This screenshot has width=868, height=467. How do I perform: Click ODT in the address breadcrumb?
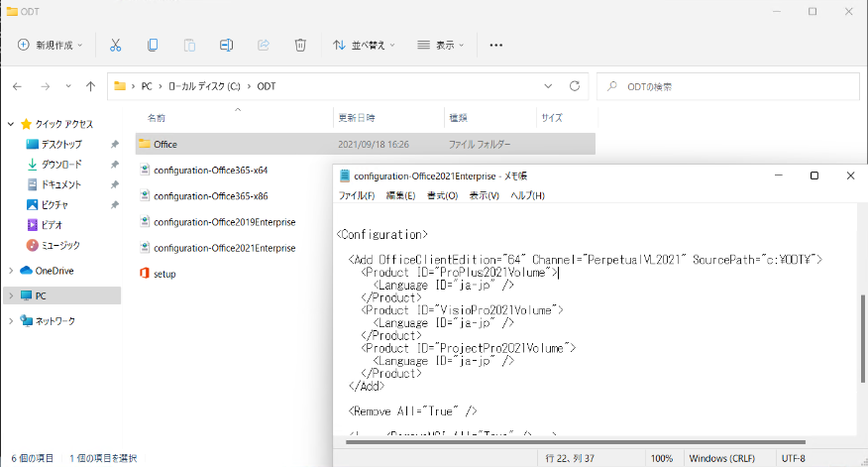[x=267, y=86]
